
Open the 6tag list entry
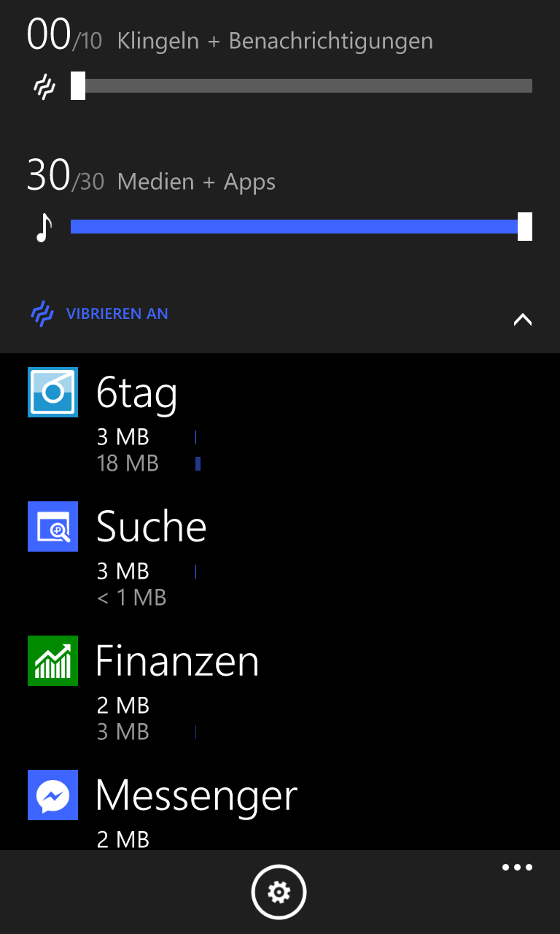click(x=137, y=394)
